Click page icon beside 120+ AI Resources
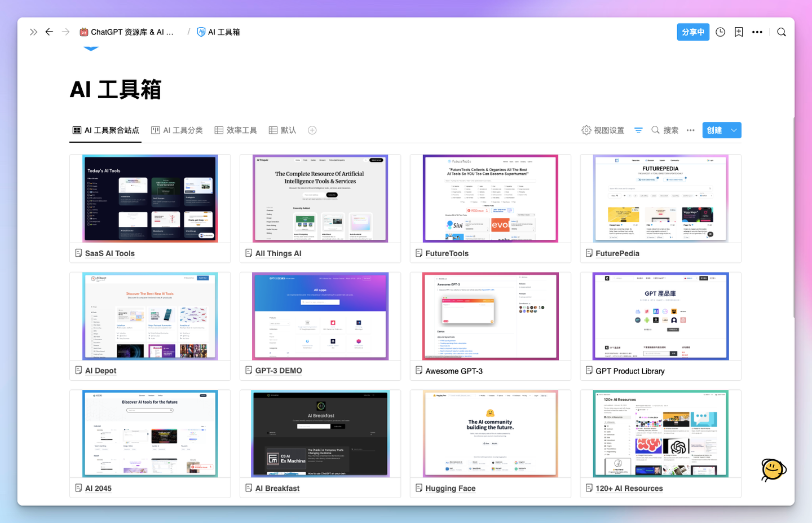 point(589,487)
